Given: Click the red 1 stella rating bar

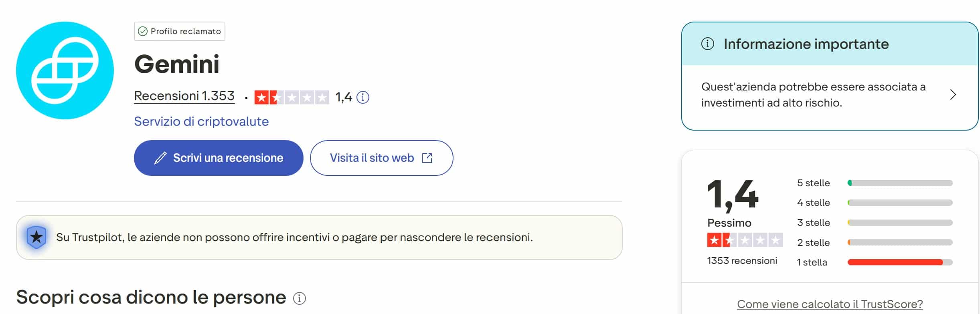Looking at the screenshot, I should click(899, 261).
